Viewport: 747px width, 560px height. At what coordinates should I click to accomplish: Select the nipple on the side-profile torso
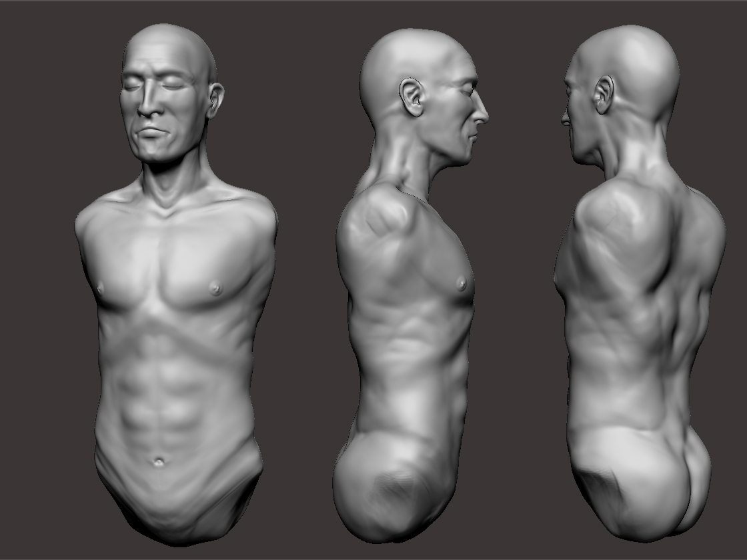pyautogui.click(x=461, y=284)
